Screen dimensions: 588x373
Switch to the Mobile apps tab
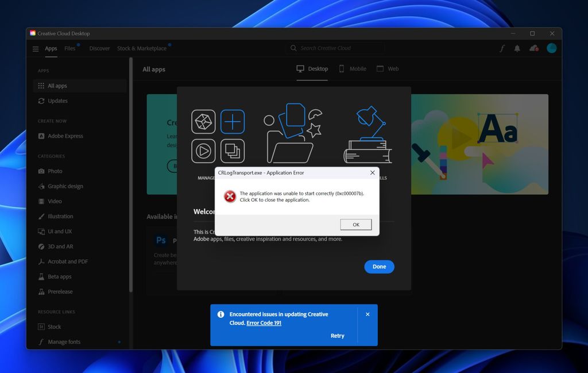click(x=352, y=68)
